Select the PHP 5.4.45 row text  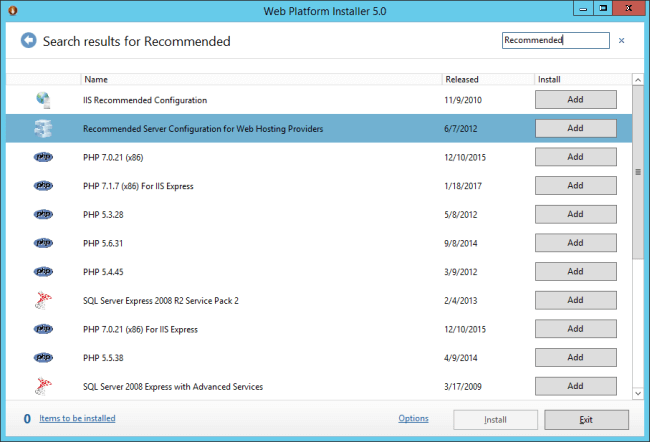point(103,272)
